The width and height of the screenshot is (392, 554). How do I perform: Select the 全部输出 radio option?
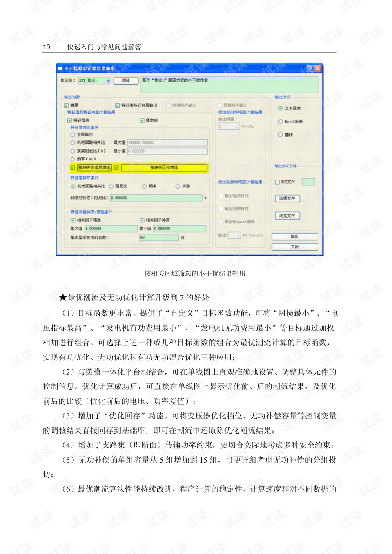coord(73,134)
